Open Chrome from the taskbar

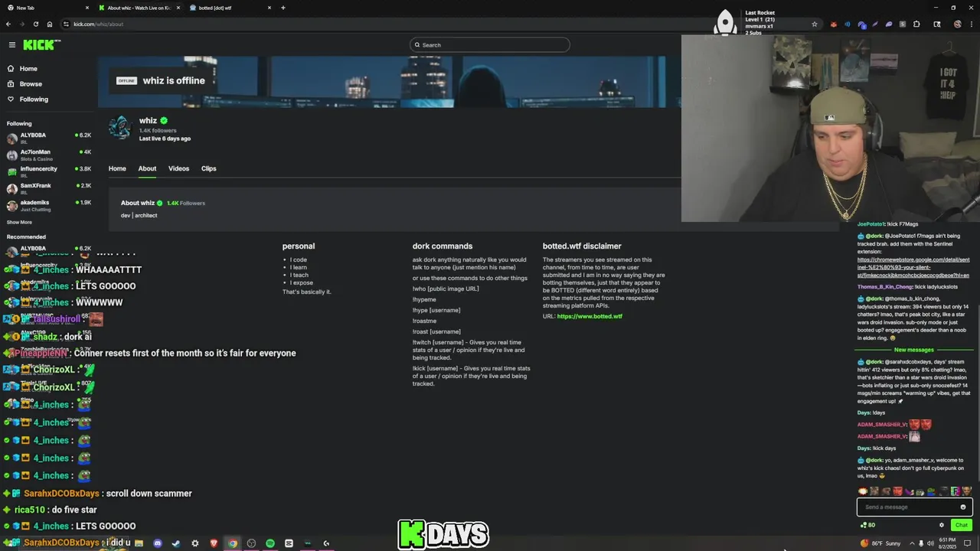point(233,543)
